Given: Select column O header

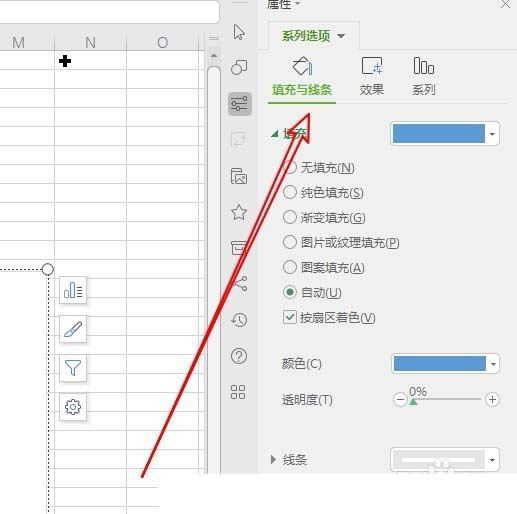Looking at the screenshot, I should click(x=163, y=42).
